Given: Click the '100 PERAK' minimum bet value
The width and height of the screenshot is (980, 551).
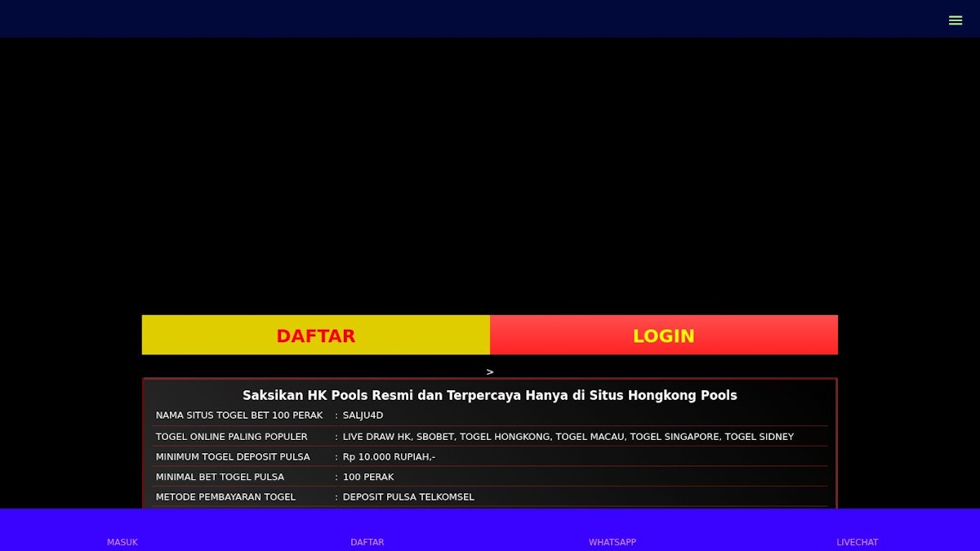Looking at the screenshot, I should pyautogui.click(x=368, y=477).
